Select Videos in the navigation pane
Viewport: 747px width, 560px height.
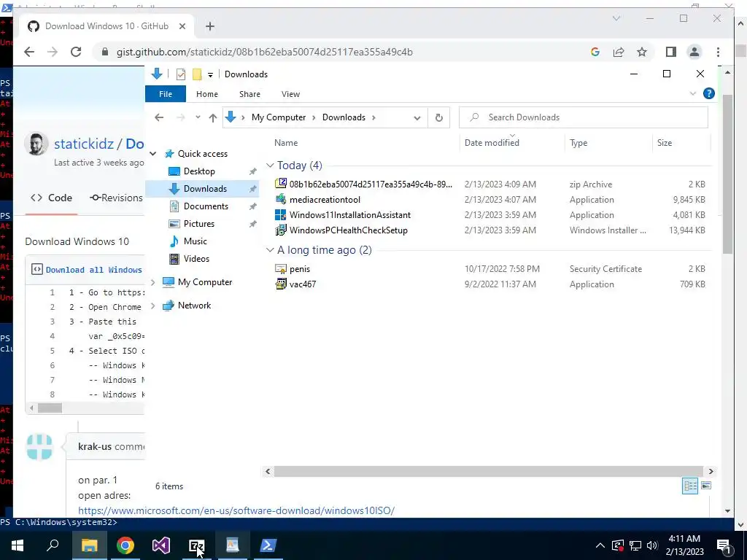tap(196, 259)
